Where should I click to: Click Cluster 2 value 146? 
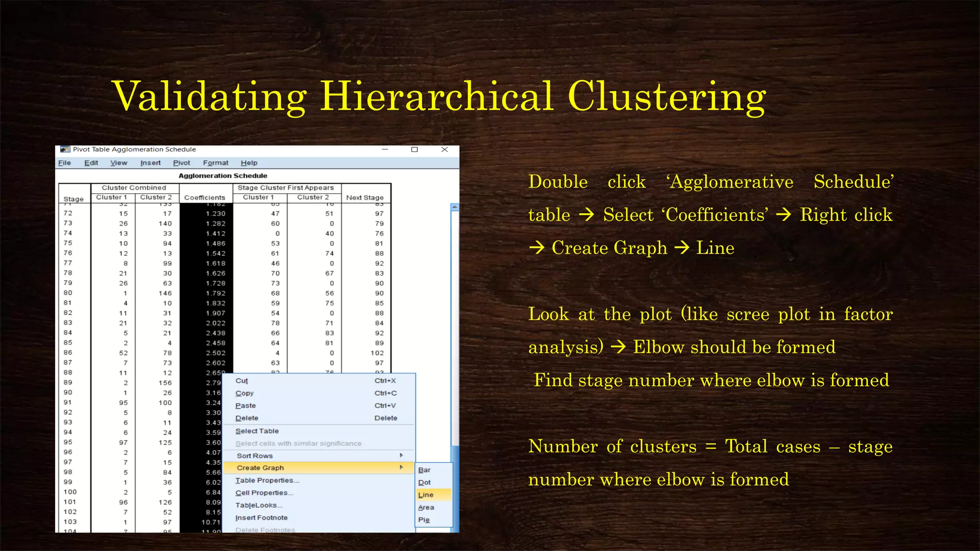point(165,293)
